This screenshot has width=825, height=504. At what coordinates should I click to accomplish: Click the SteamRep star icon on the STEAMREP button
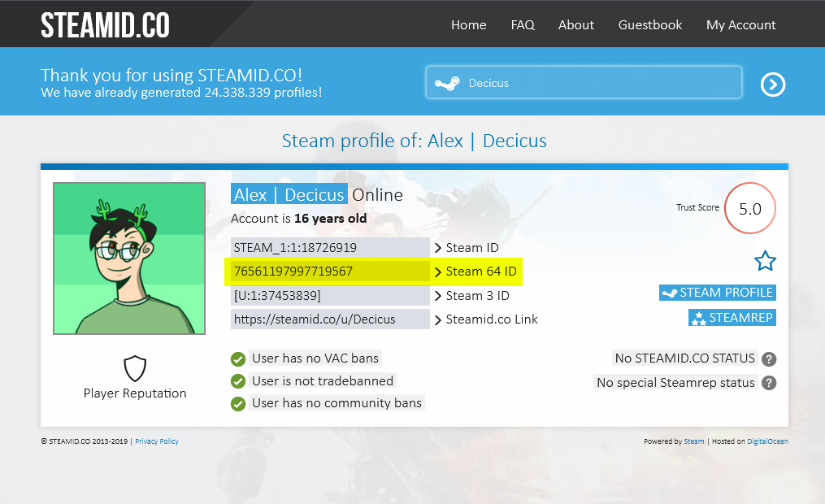[x=698, y=317]
